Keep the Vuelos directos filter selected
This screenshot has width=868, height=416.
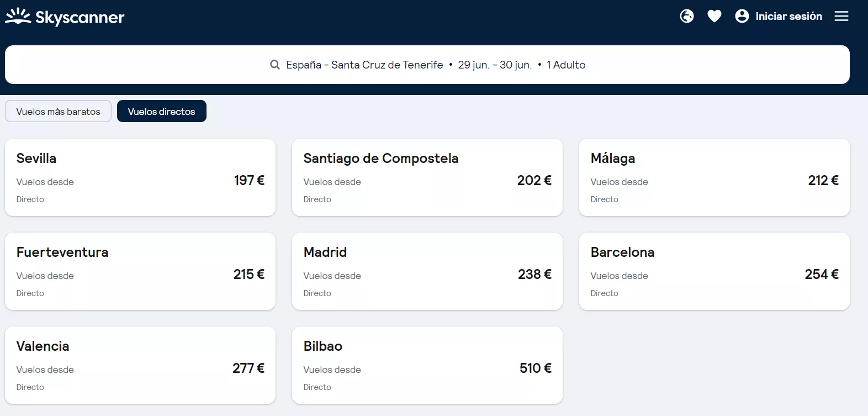click(161, 111)
